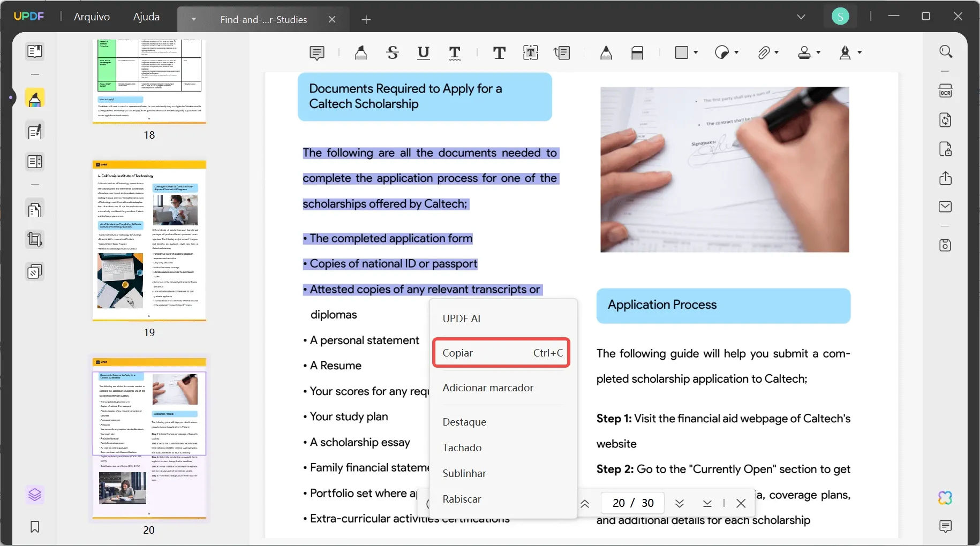Select Sublinhar in the context menu
Screen dimensions: 980x546
tap(502, 473)
